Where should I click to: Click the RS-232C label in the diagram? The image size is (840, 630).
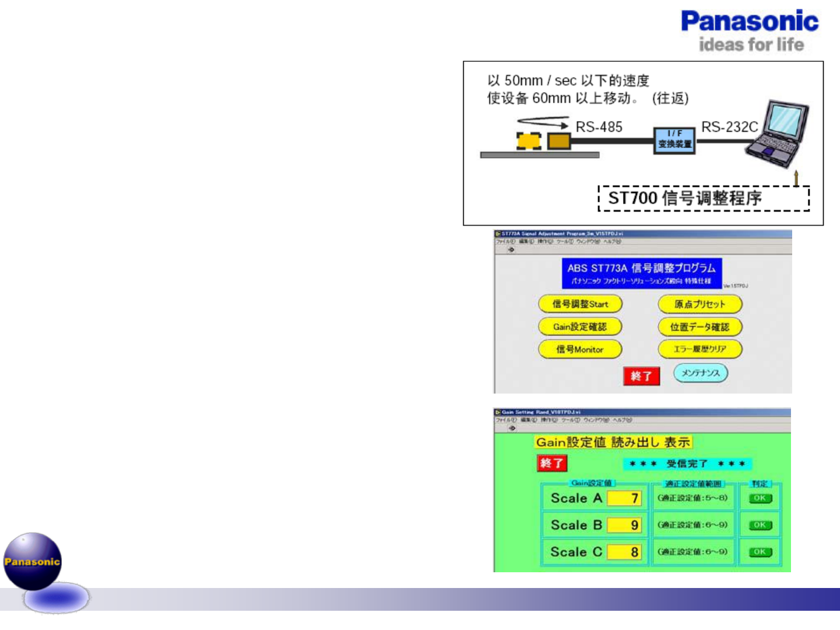click(x=729, y=127)
